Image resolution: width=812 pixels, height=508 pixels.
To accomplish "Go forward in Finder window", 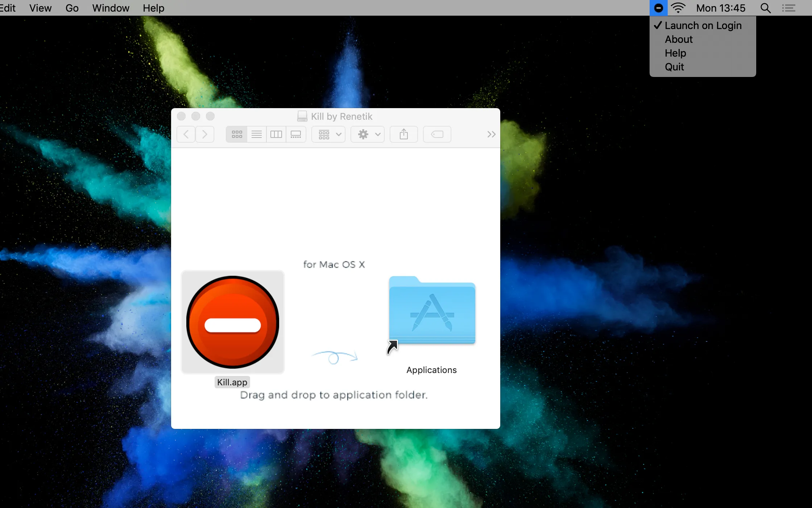I will [x=205, y=134].
